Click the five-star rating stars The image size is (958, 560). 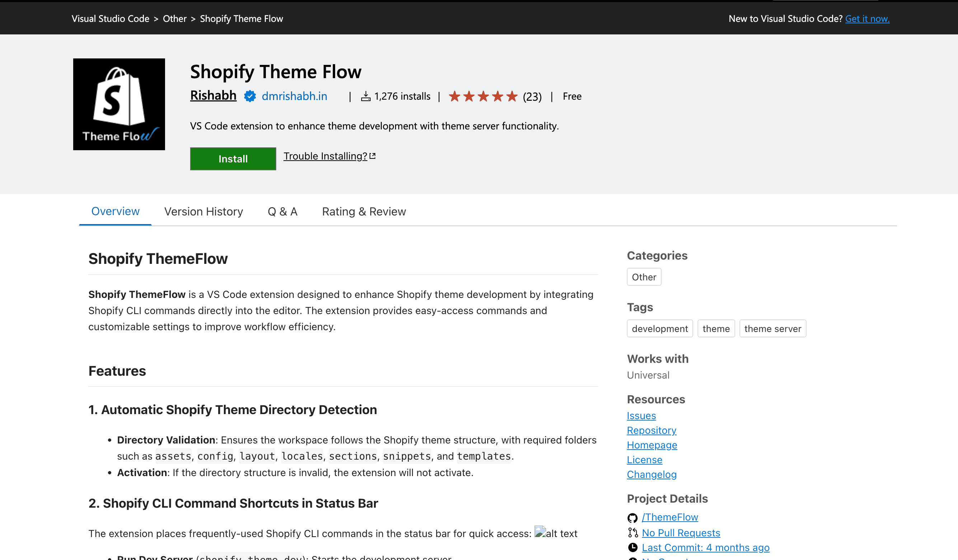tap(483, 96)
